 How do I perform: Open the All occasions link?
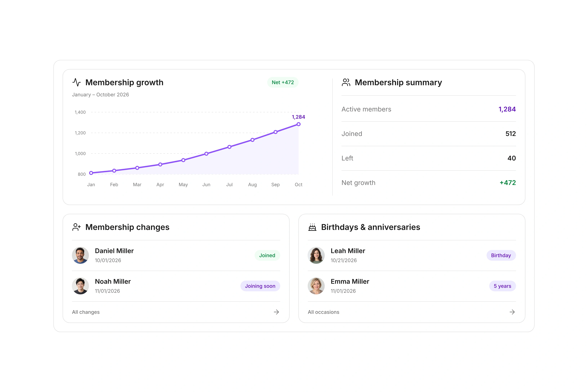[x=323, y=312]
